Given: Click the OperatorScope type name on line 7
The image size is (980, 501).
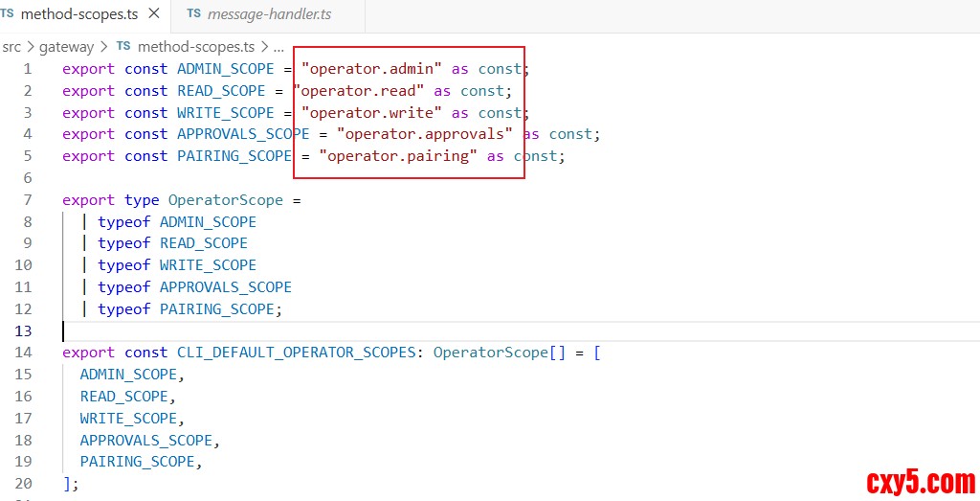Looking at the screenshot, I should click(x=225, y=200).
